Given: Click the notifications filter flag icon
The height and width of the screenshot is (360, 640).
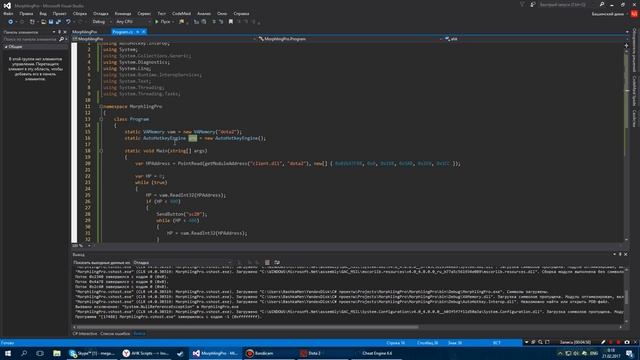Looking at the screenshot, I should tap(522, 4).
